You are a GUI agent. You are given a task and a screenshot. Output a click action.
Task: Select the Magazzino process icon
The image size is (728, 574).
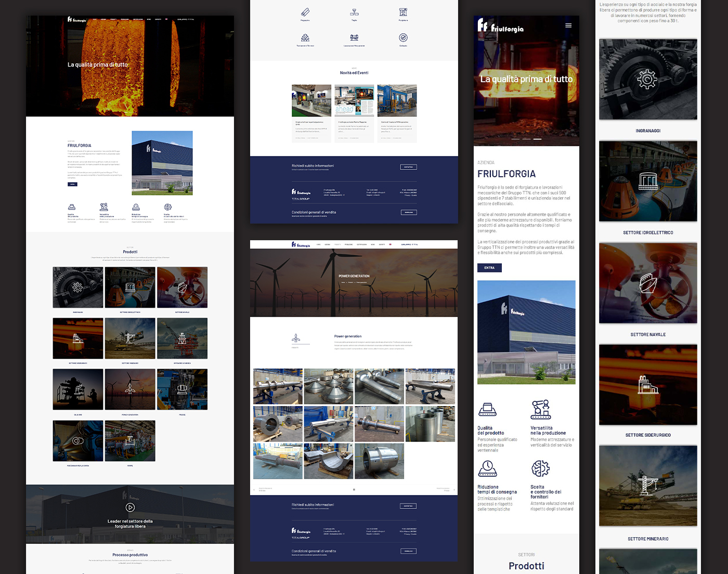[305, 12]
